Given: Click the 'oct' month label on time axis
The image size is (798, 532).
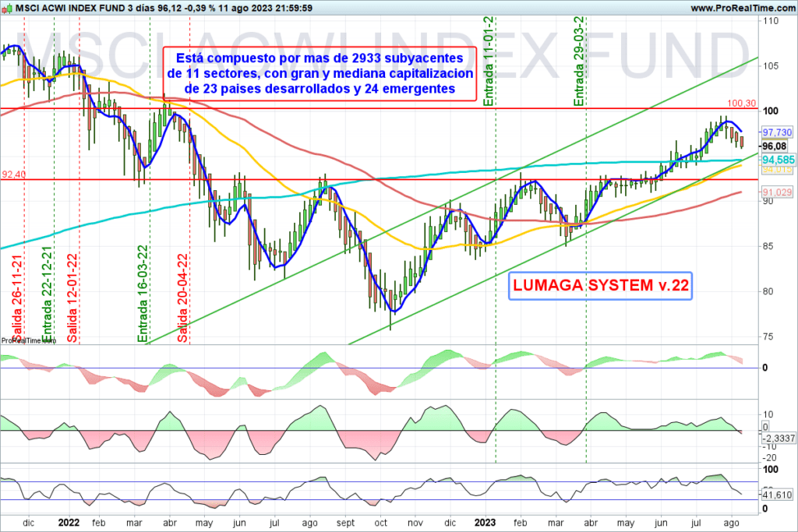Looking at the screenshot, I should 380,523.
